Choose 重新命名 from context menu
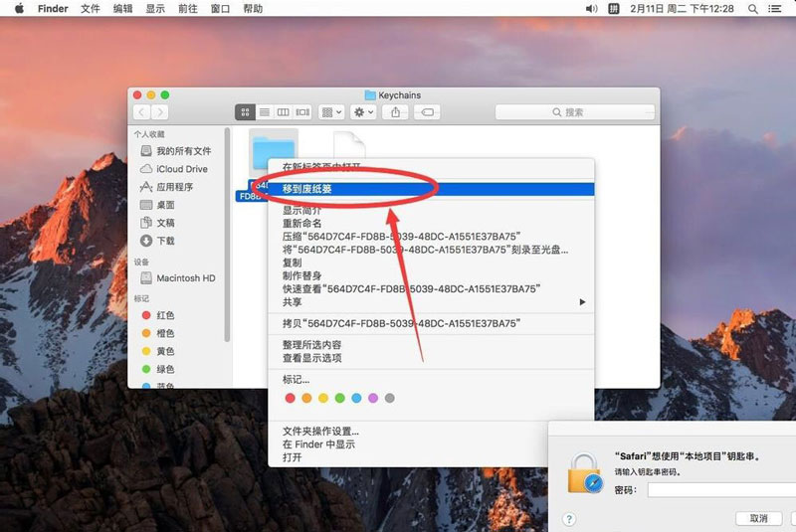 431,223
